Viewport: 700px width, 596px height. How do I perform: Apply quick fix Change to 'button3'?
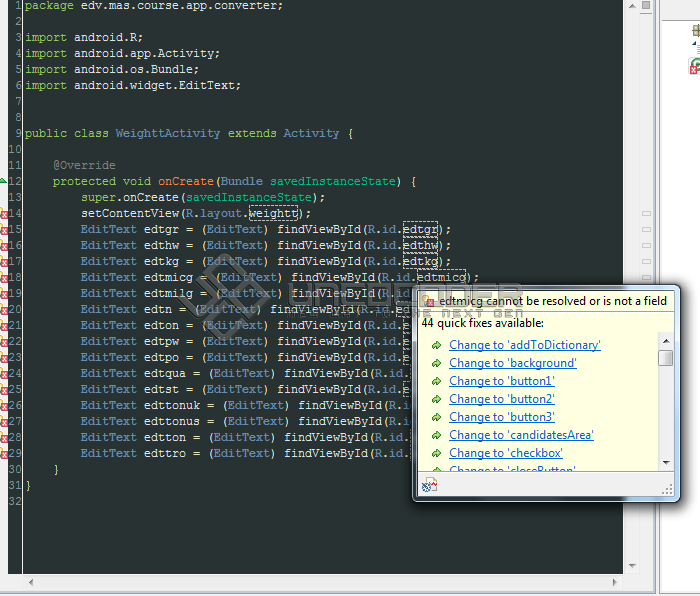tap(502, 417)
